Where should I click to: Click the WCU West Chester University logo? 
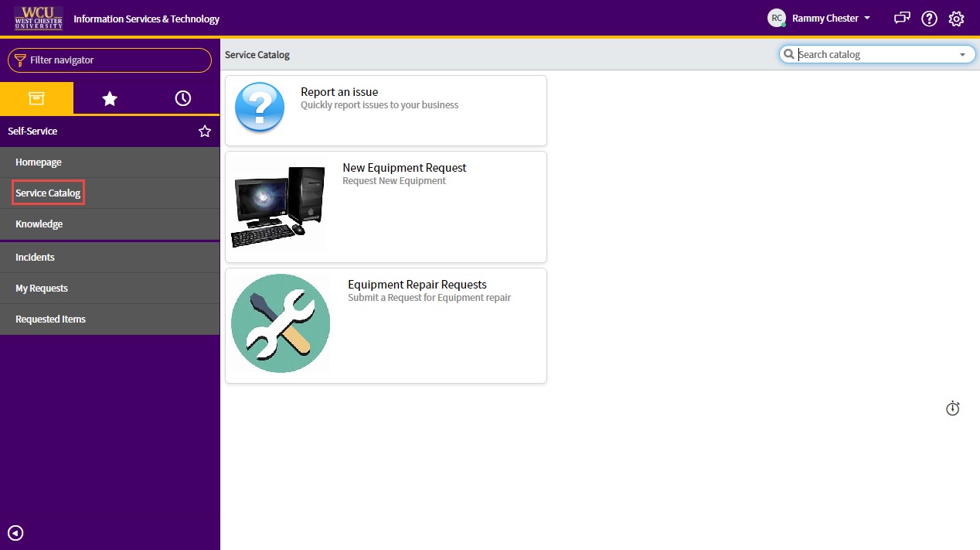pyautogui.click(x=38, y=18)
